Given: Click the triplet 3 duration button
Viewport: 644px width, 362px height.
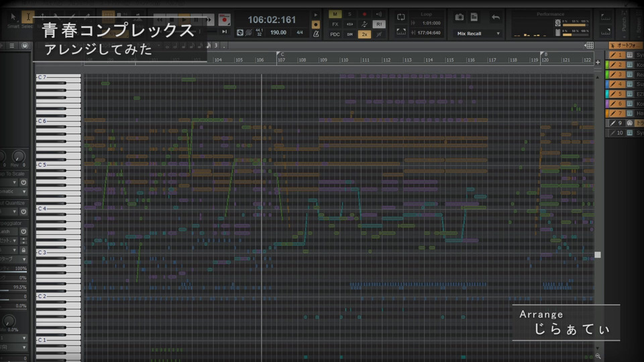Looking at the screenshot, I should pyautogui.click(x=215, y=46).
